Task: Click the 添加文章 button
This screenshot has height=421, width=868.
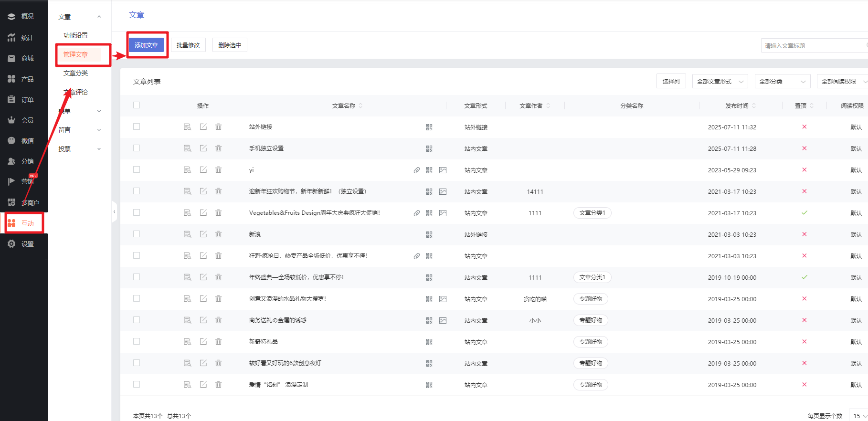Action: pos(146,45)
